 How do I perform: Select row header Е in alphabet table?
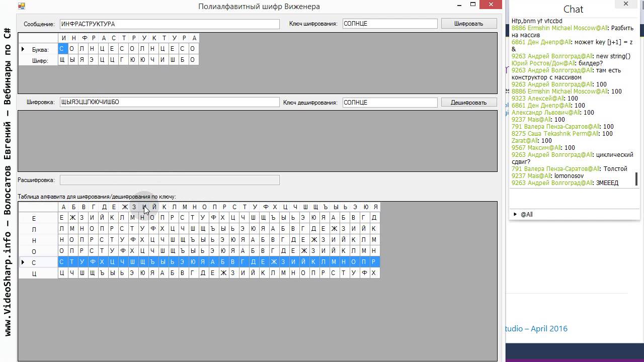[38, 218]
